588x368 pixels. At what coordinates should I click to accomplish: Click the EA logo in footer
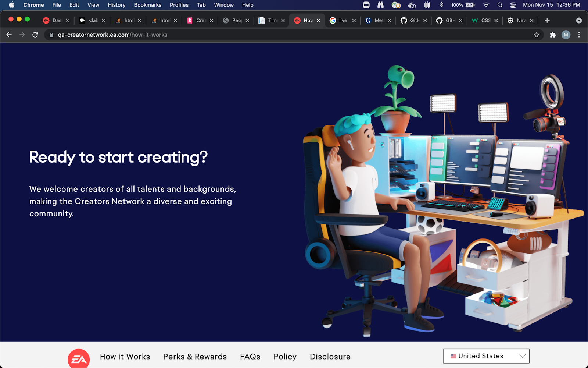[x=79, y=358]
